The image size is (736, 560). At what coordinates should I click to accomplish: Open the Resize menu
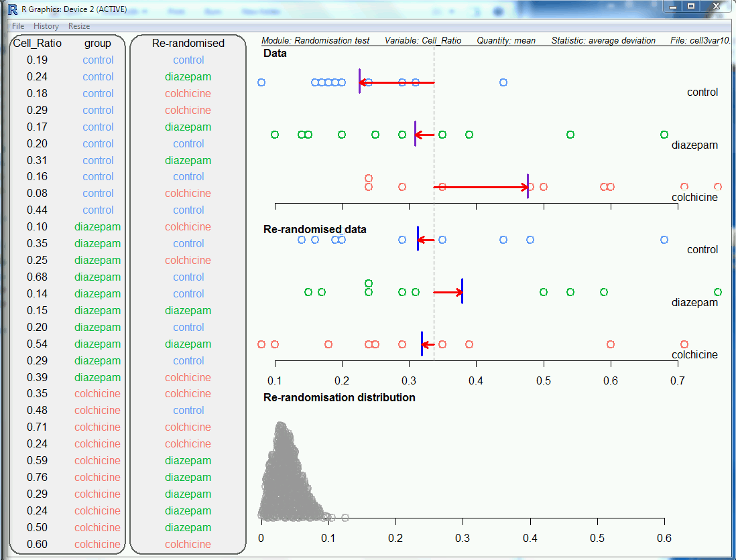[79, 26]
